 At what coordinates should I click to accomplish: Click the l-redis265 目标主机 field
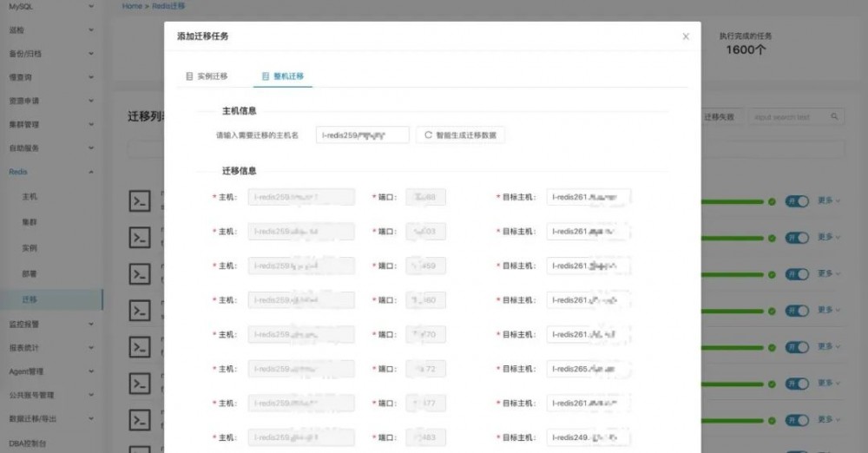click(589, 369)
